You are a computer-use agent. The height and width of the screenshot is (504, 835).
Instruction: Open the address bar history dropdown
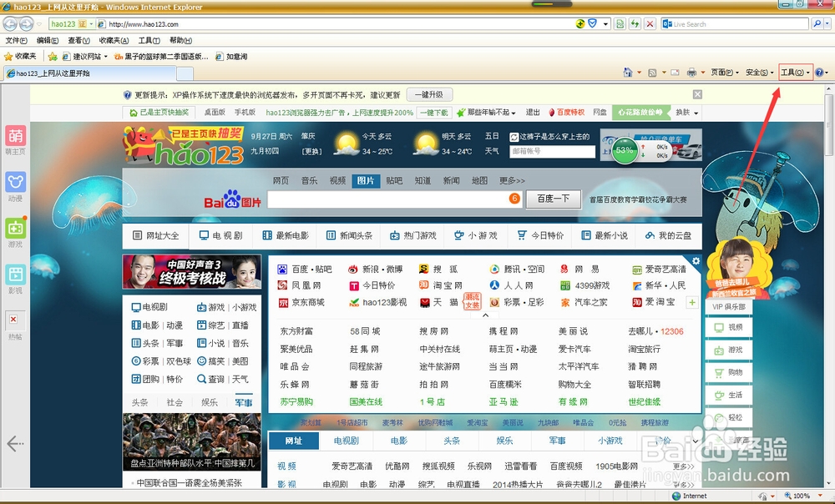605,24
